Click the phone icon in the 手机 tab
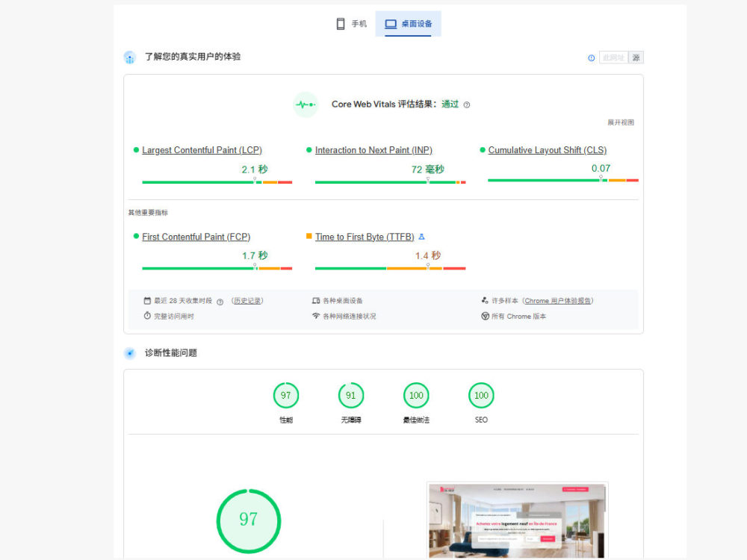The image size is (747, 560). 341,24
